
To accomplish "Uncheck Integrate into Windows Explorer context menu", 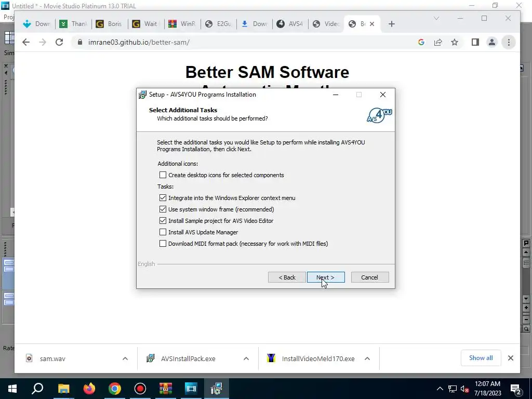I will [x=163, y=198].
